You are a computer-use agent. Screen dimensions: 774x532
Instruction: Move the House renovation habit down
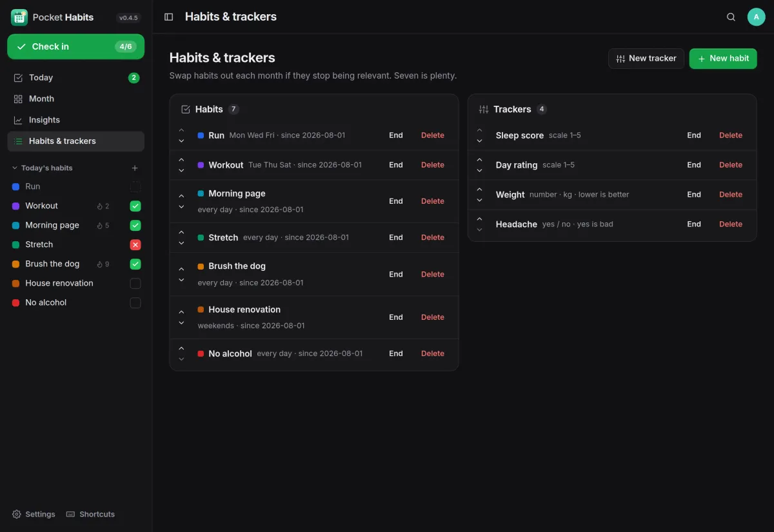click(181, 322)
